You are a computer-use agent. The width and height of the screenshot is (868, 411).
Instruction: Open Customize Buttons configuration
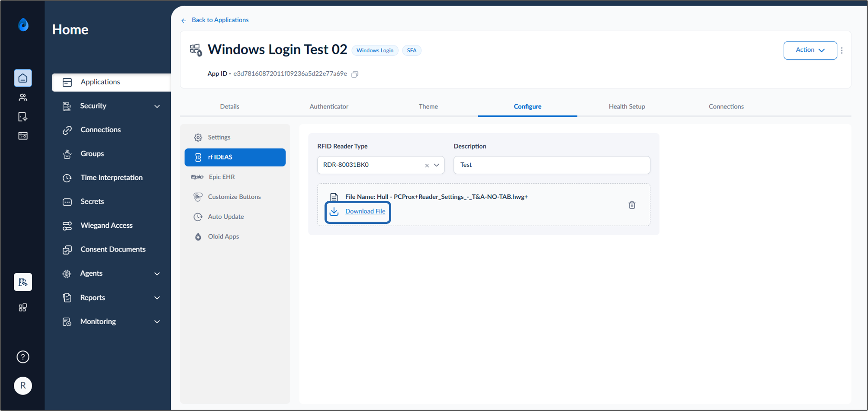[235, 197]
